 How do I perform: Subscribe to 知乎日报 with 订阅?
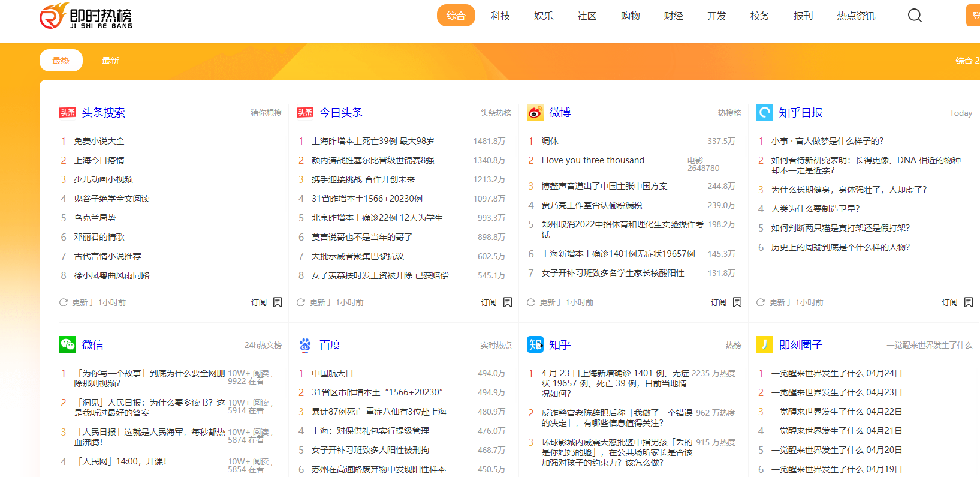pyautogui.click(x=950, y=302)
